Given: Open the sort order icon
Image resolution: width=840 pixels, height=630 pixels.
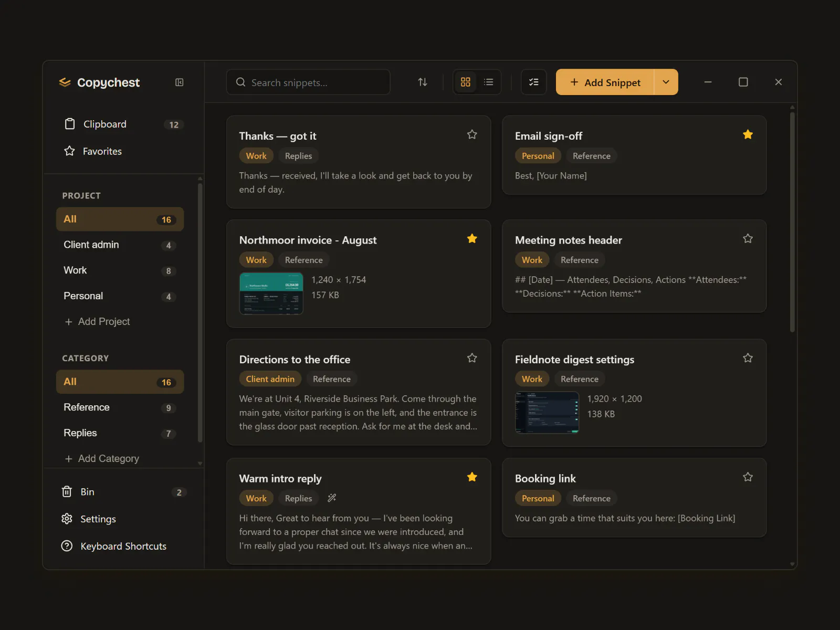Looking at the screenshot, I should (x=423, y=82).
